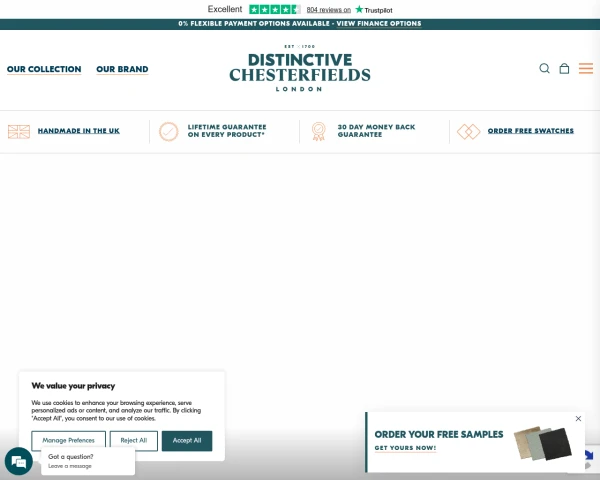This screenshot has height=480, width=600.
Task: Click the Manage Preferences button
Action: tap(68, 441)
